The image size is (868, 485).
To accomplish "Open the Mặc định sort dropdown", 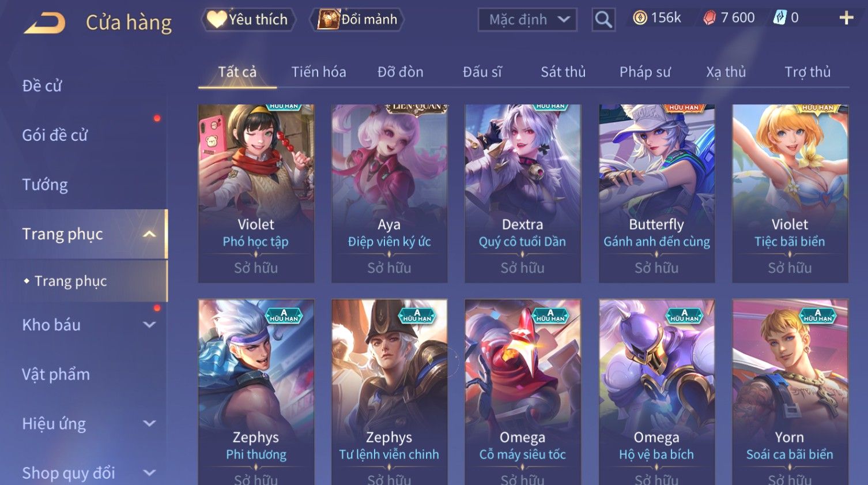I will 527,20.
